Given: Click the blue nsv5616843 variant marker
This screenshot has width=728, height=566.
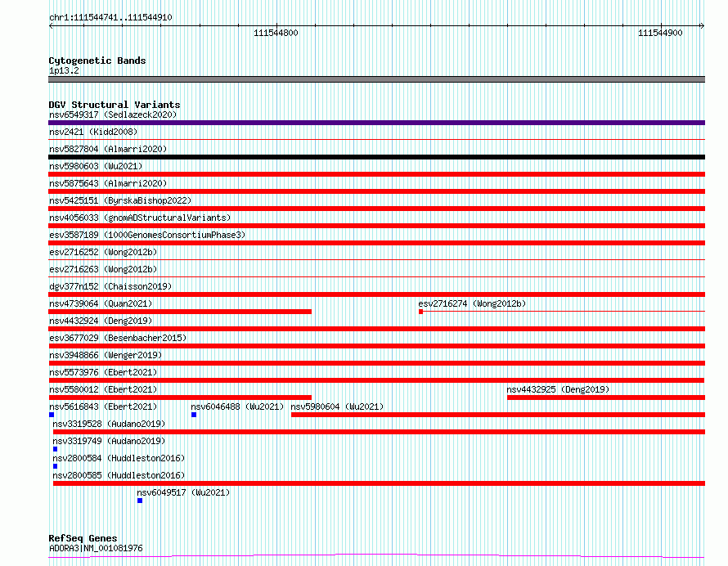Looking at the screenshot, I should pos(52,415).
